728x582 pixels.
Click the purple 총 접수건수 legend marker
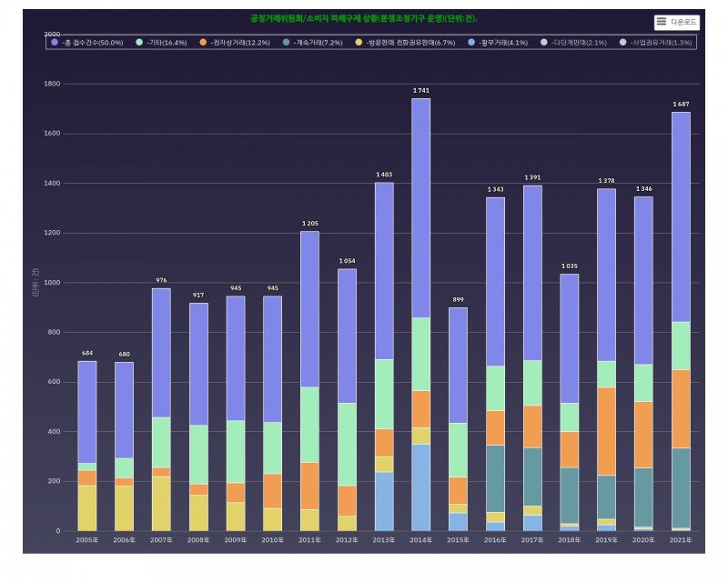55,43
